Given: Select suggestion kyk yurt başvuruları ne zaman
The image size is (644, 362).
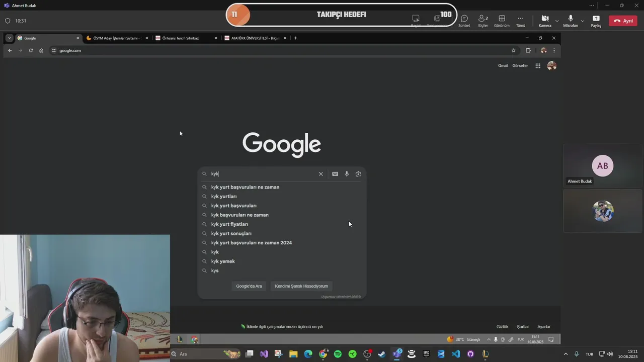Looking at the screenshot, I should click(x=282, y=187).
